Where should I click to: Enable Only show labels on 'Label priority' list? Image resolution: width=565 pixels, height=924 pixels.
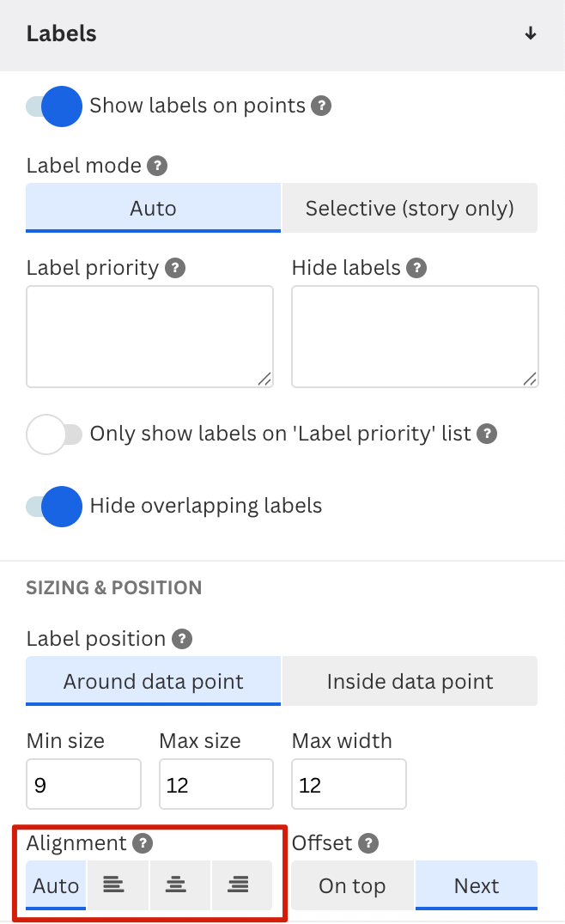[53, 435]
